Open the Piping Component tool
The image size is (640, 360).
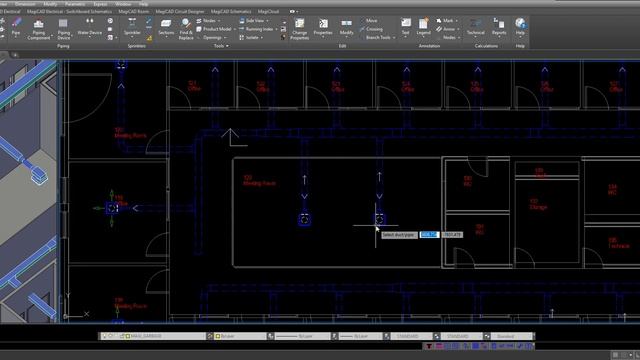click(39, 29)
